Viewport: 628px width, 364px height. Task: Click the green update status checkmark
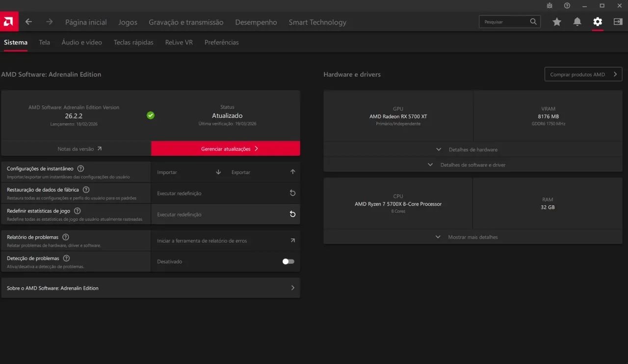tap(151, 115)
